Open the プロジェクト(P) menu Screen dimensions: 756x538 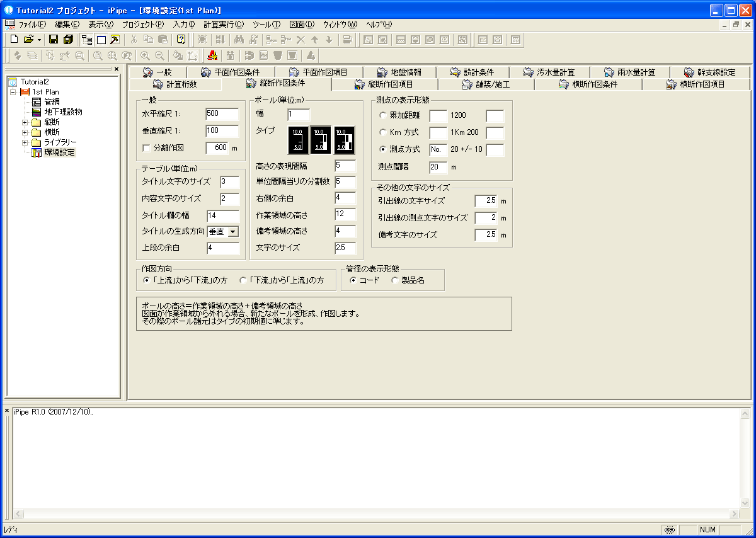tap(142, 25)
